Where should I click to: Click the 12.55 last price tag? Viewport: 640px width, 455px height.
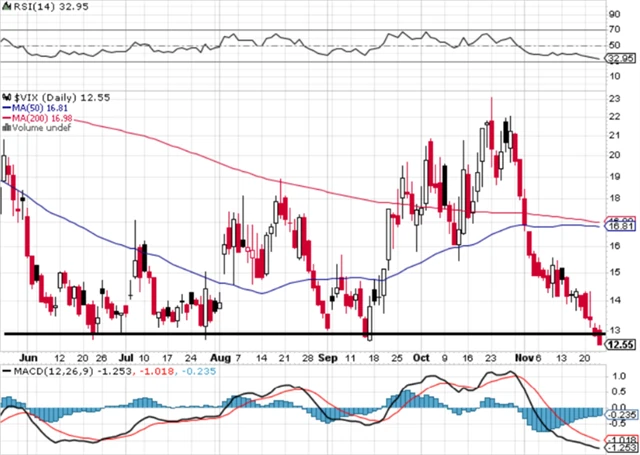[622, 345]
